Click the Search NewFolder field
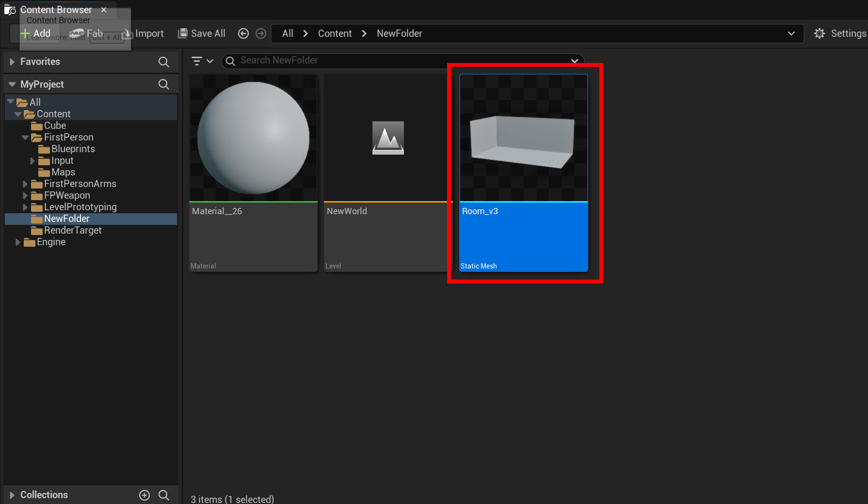The width and height of the screenshot is (868, 504). pos(403,61)
